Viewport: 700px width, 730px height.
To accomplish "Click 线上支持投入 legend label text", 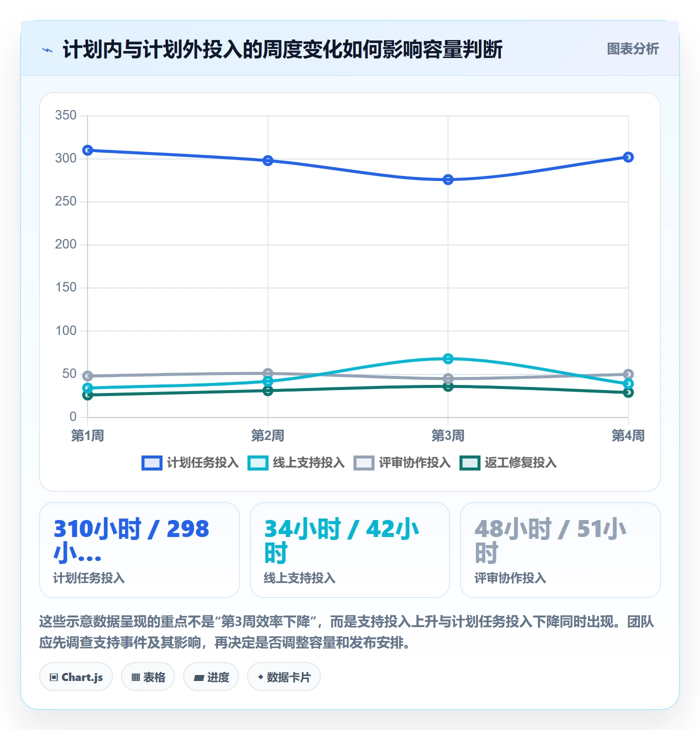I will click(x=308, y=463).
